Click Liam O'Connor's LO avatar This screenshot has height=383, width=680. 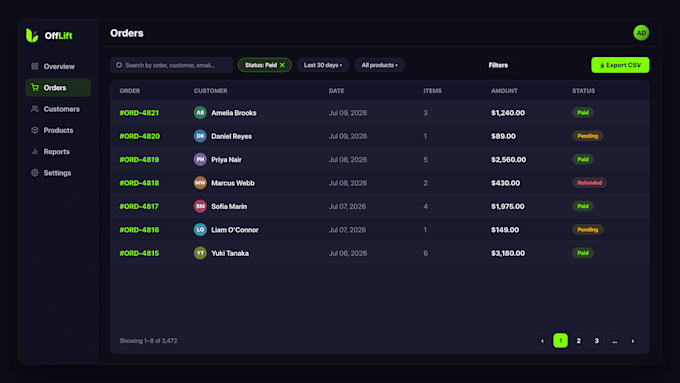[200, 230]
